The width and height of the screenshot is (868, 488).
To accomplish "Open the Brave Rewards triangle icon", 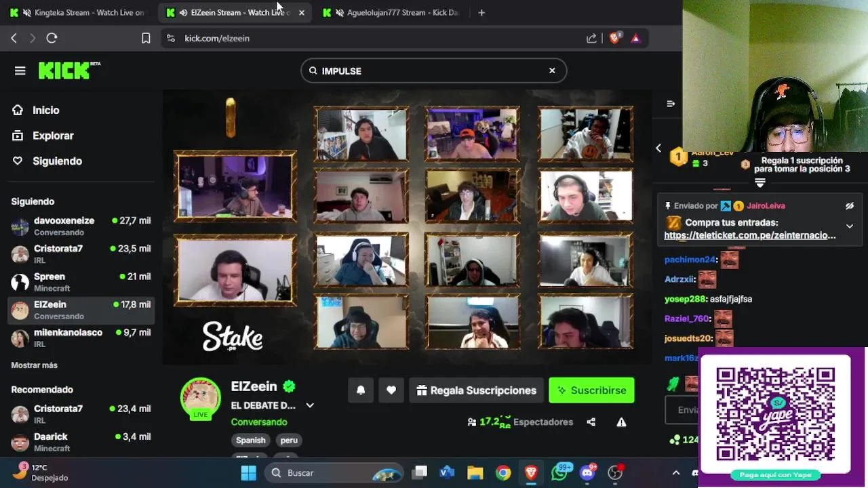I will point(635,38).
